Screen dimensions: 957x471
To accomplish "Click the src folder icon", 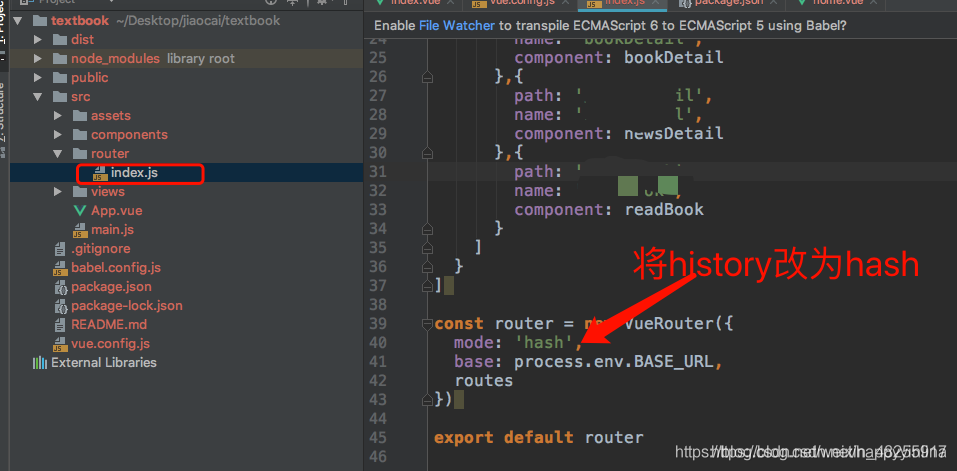I will pos(60,96).
